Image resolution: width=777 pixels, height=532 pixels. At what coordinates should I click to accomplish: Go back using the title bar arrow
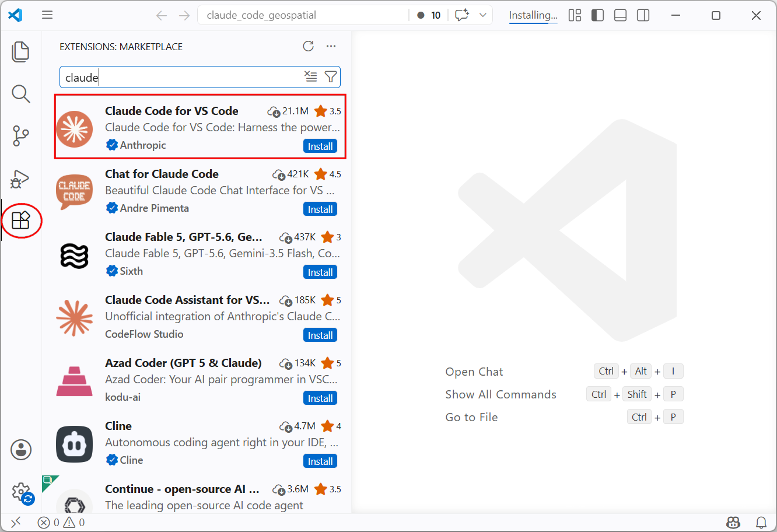point(162,15)
